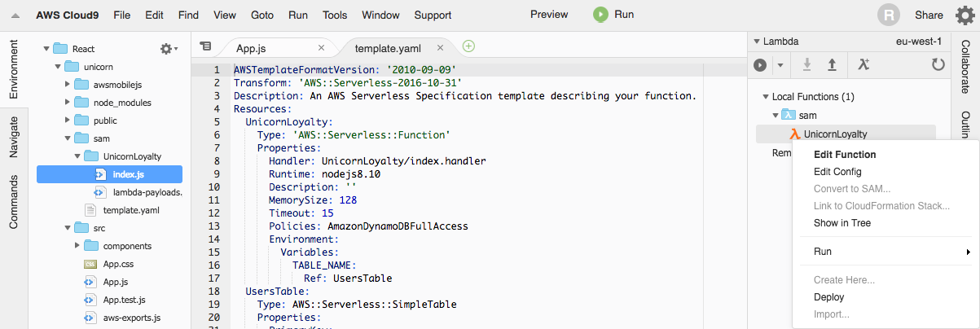Viewport: 980px width, 329px height.
Task: Click the Preview button
Action: tap(549, 15)
